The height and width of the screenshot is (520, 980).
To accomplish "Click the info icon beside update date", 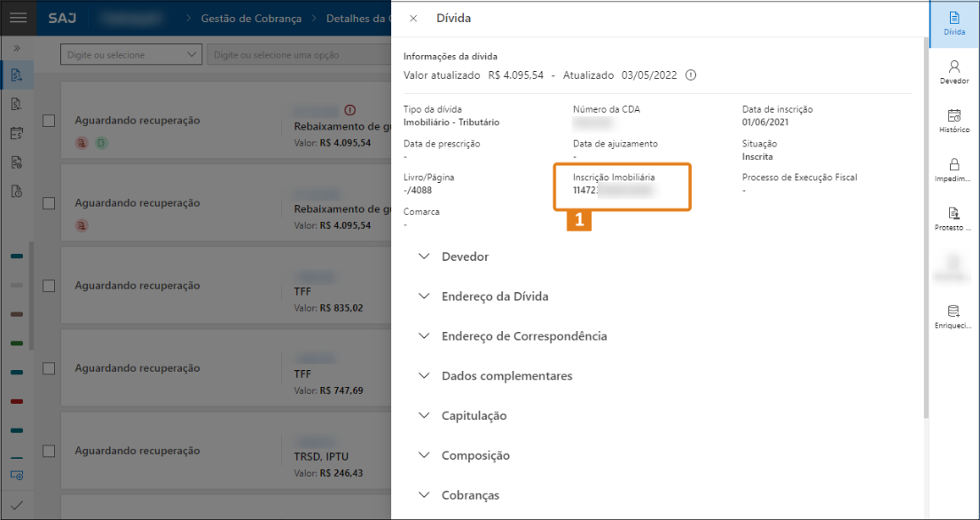I will point(691,75).
